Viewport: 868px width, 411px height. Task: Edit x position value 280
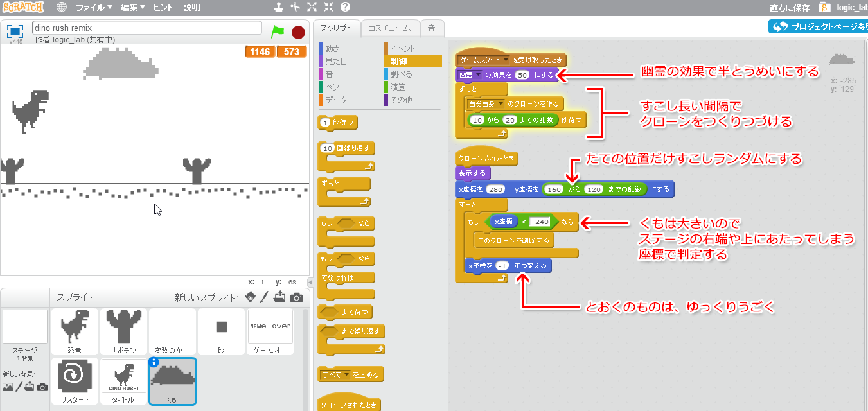coord(495,189)
